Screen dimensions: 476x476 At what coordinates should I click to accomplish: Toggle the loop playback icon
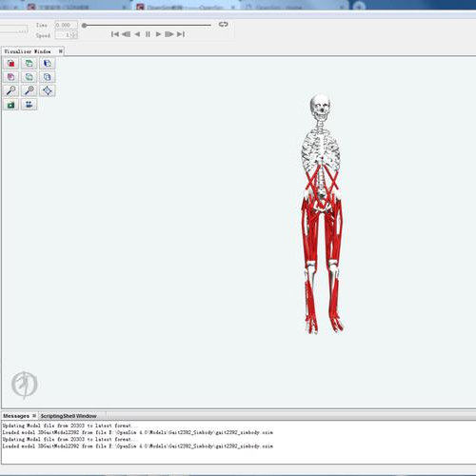(223, 24)
